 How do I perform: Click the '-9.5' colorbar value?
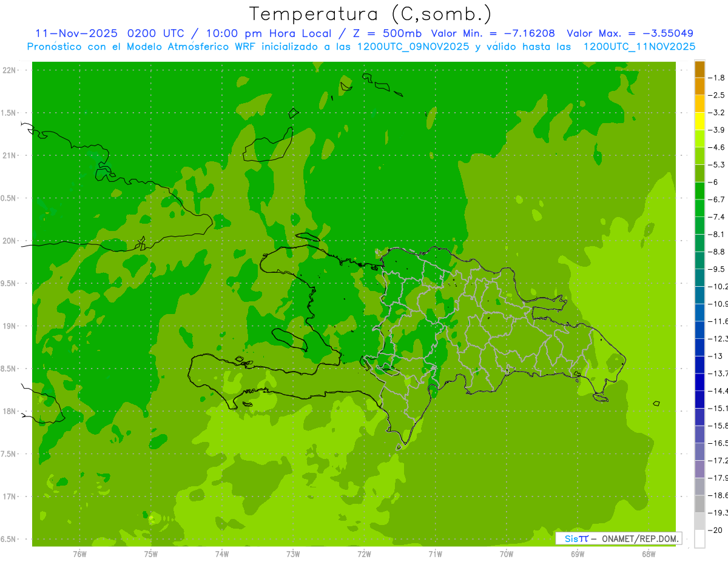click(717, 269)
